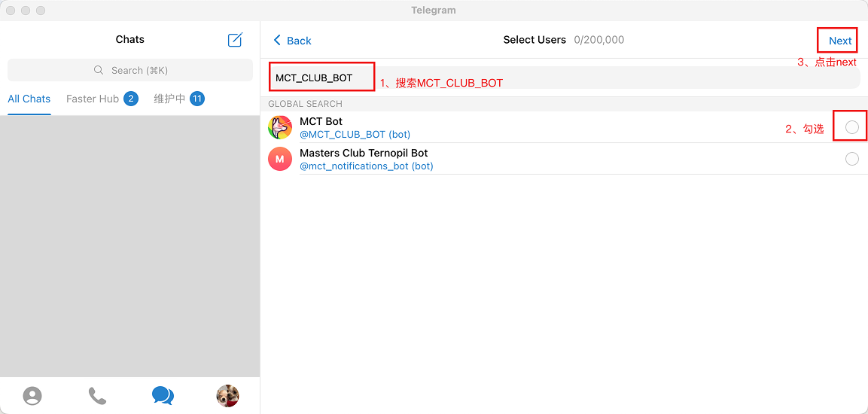
Task: Click the Chats heading
Action: (x=130, y=39)
